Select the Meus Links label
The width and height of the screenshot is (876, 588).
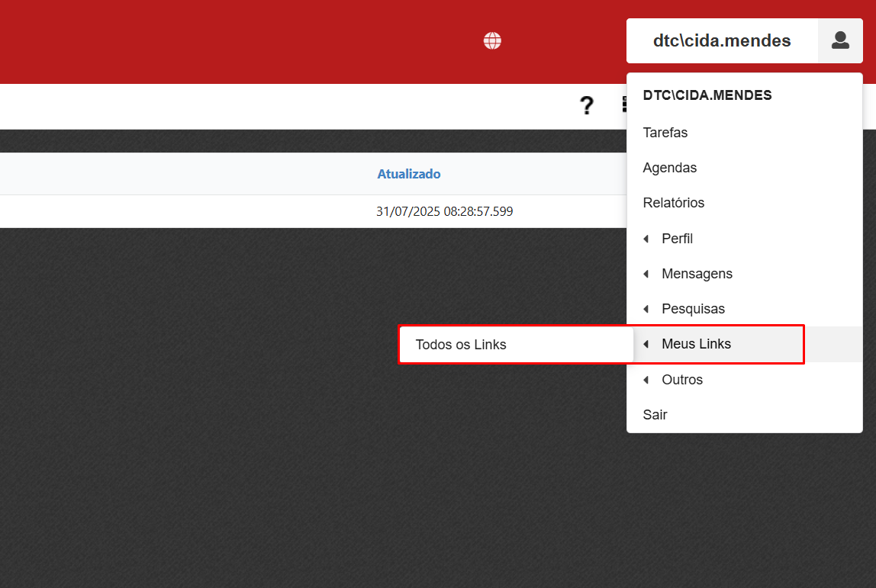coord(696,344)
